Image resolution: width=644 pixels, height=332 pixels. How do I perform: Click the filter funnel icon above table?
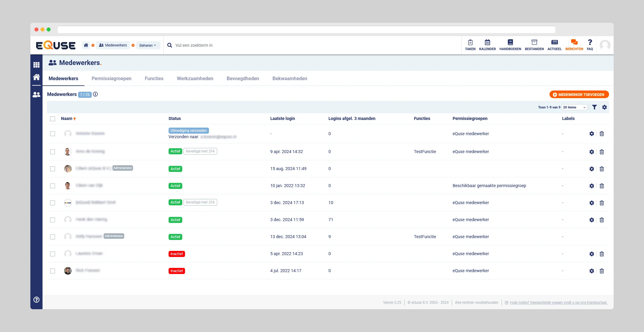click(594, 107)
